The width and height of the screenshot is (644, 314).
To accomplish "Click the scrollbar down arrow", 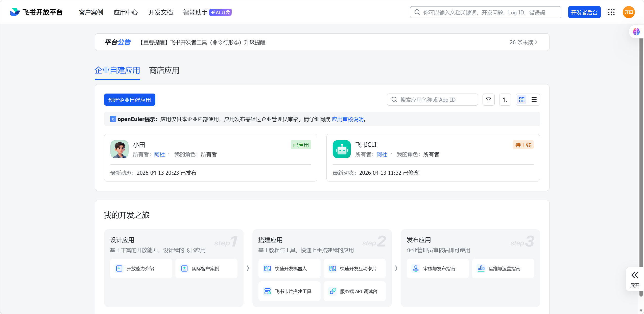I will [x=641, y=310].
